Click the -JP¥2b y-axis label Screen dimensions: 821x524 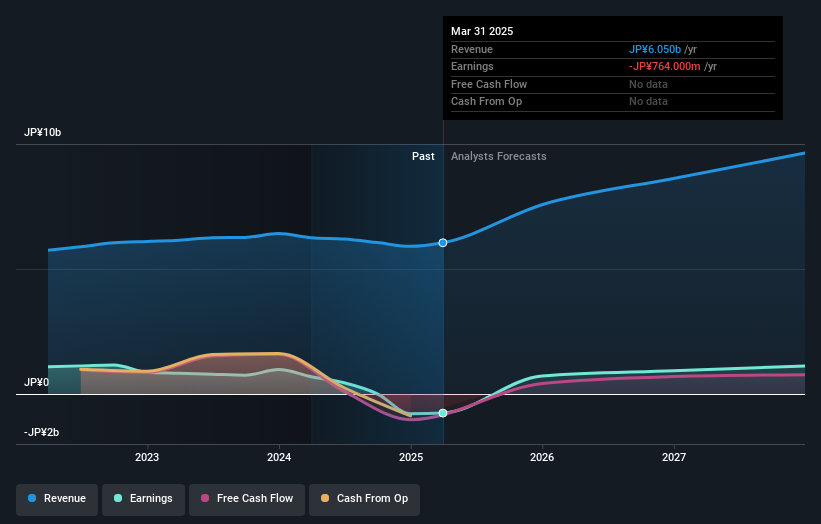(41, 432)
